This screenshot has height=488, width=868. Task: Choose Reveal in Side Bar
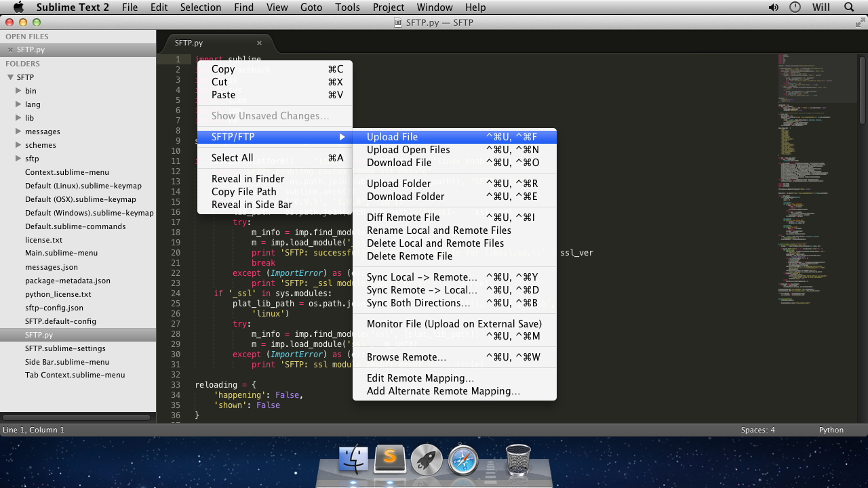tap(275, 205)
